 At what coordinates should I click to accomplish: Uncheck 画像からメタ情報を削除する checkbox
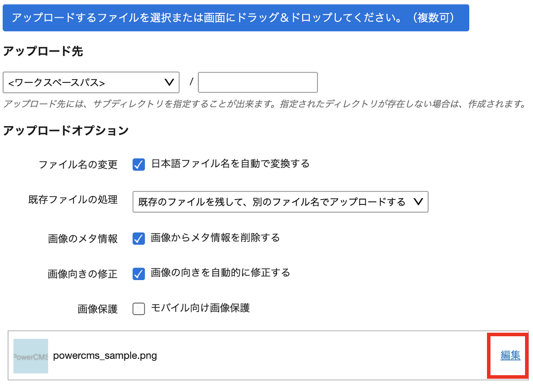pos(139,238)
